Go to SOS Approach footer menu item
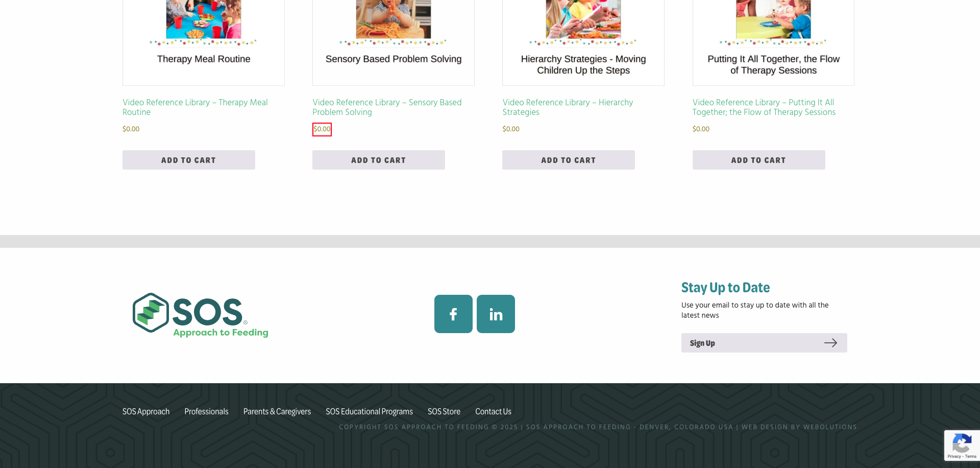980x468 pixels. point(146,411)
